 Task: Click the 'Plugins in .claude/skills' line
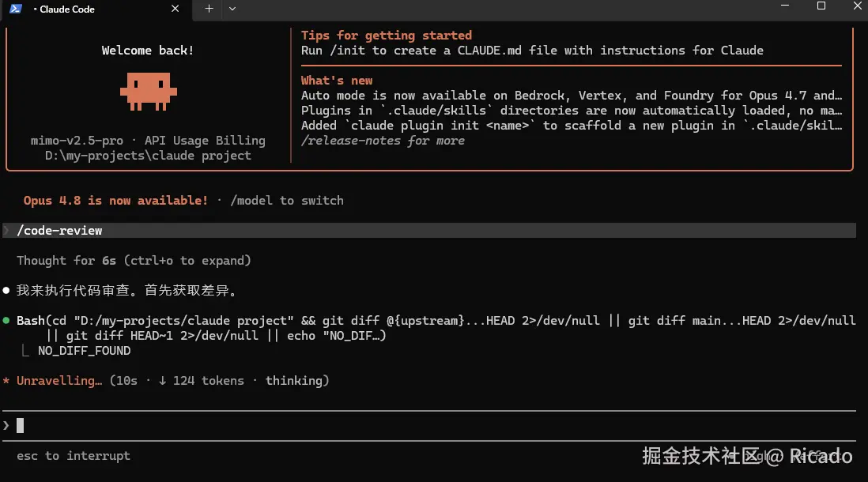tap(572, 111)
